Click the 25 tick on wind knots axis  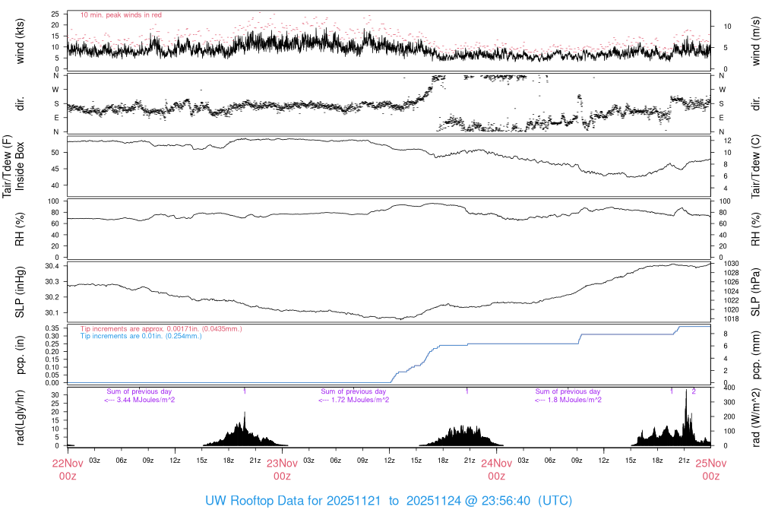55,14
